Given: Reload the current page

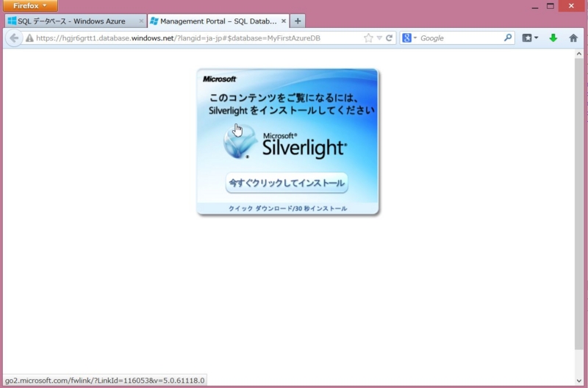Looking at the screenshot, I should pyautogui.click(x=390, y=38).
